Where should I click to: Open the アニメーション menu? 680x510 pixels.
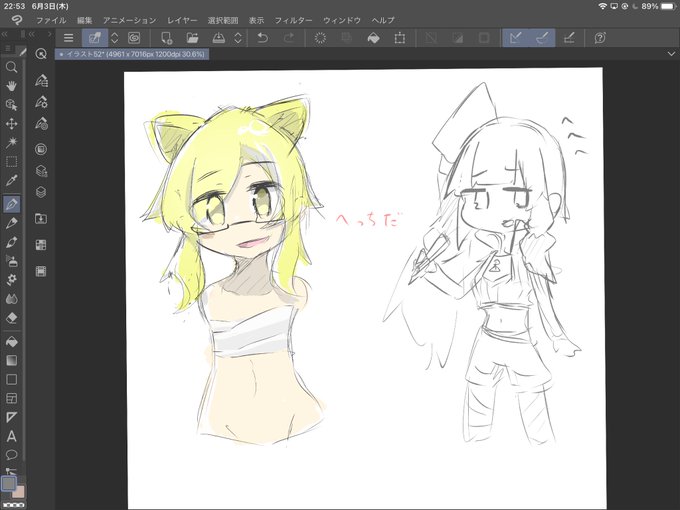click(x=129, y=20)
